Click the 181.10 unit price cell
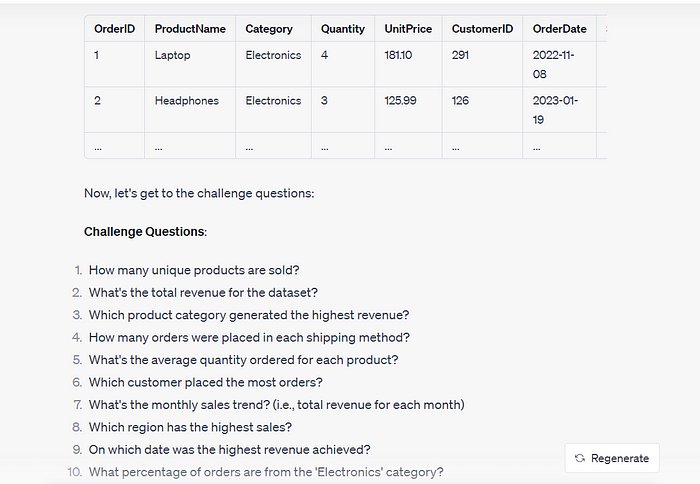The height and width of the screenshot is (484, 700). pyautogui.click(x=399, y=55)
